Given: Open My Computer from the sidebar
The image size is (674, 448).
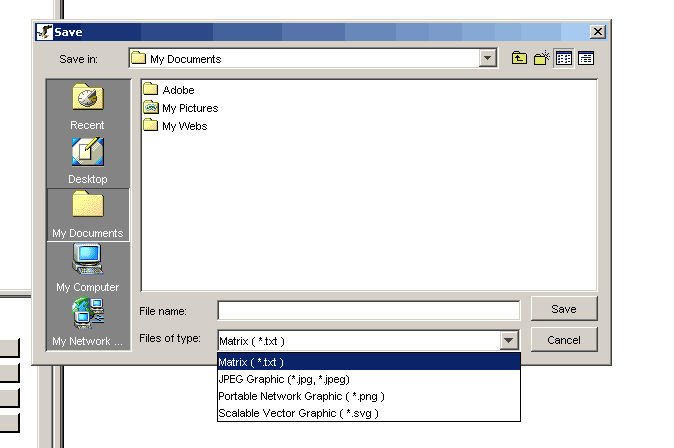Looking at the screenshot, I should click(87, 268).
